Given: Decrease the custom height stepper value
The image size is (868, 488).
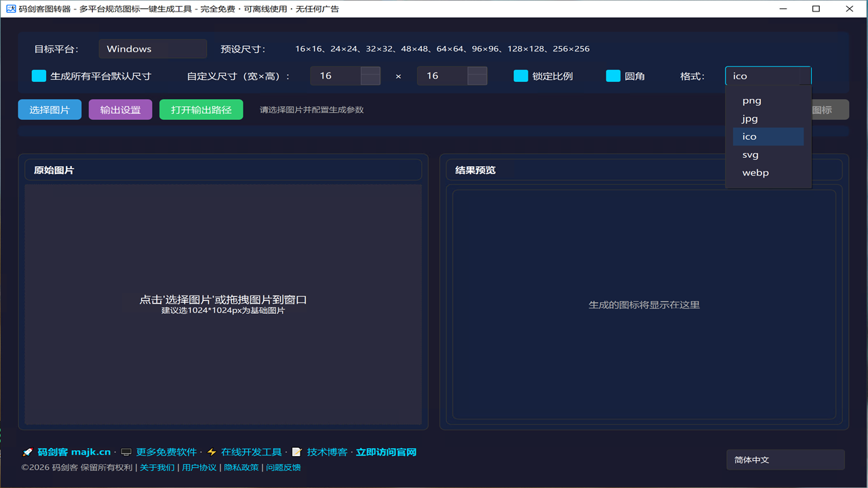Looking at the screenshot, I should 477,81.
